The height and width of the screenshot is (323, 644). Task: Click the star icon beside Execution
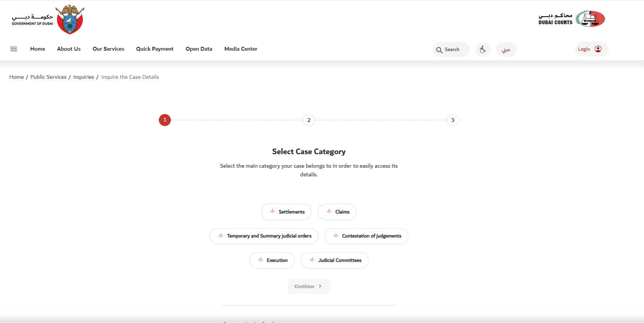pyautogui.click(x=261, y=260)
